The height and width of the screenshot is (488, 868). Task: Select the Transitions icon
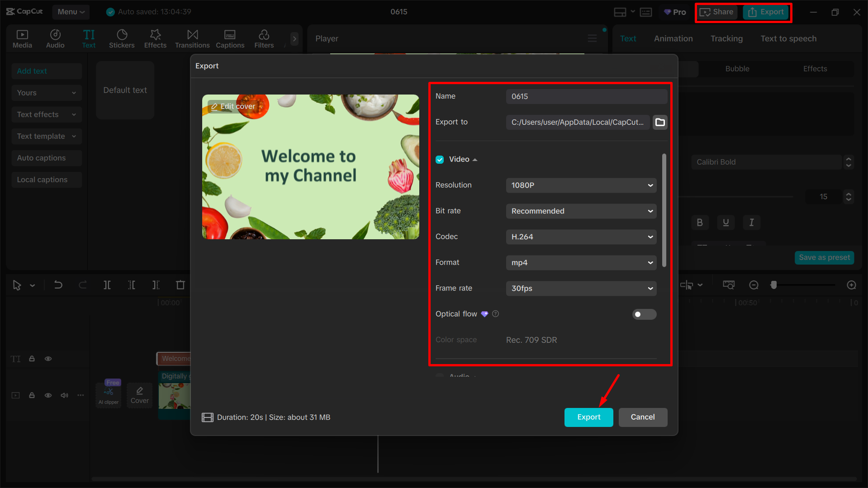pos(192,38)
